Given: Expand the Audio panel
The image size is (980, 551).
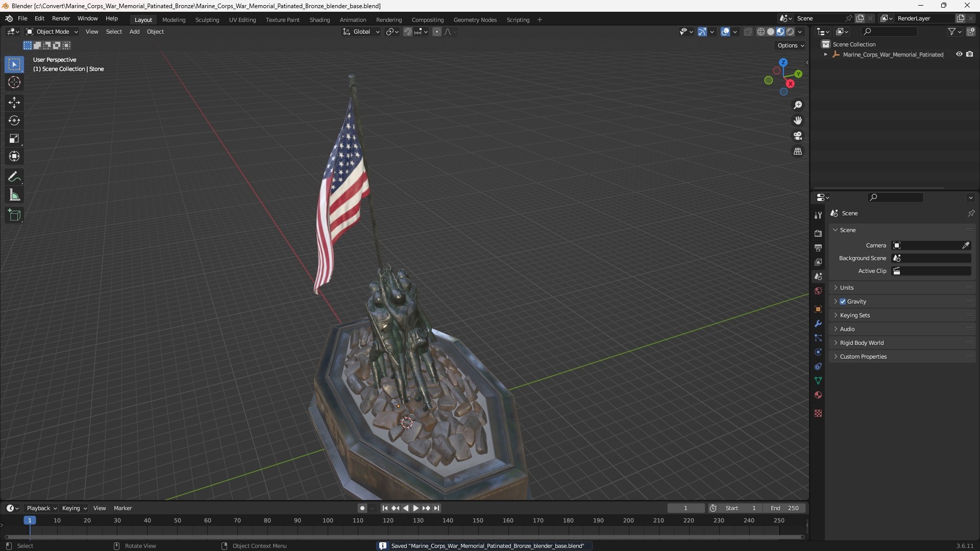Looking at the screenshot, I should (x=902, y=329).
